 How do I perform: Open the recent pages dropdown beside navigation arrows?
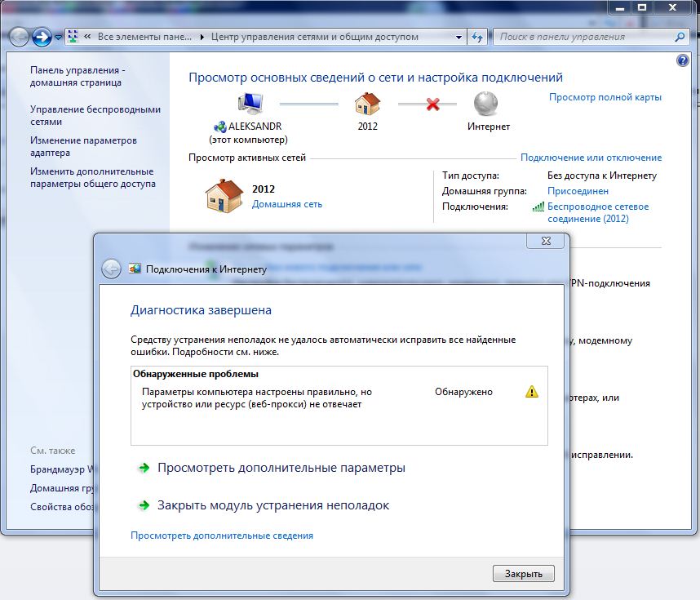(x=58, y=38)
